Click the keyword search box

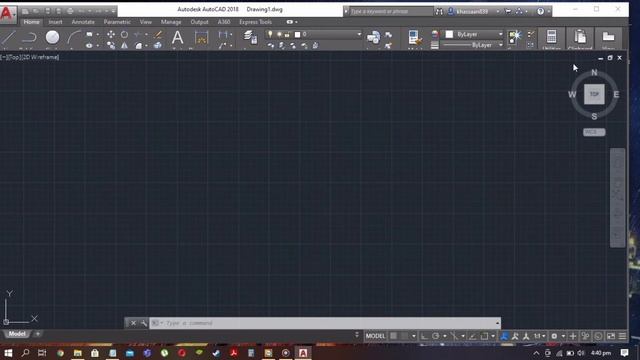(391, 11)
